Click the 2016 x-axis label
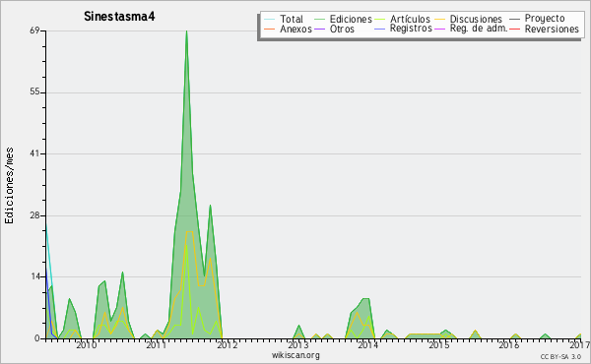Viewport: 591px width, 364px height. coord(509,344)
